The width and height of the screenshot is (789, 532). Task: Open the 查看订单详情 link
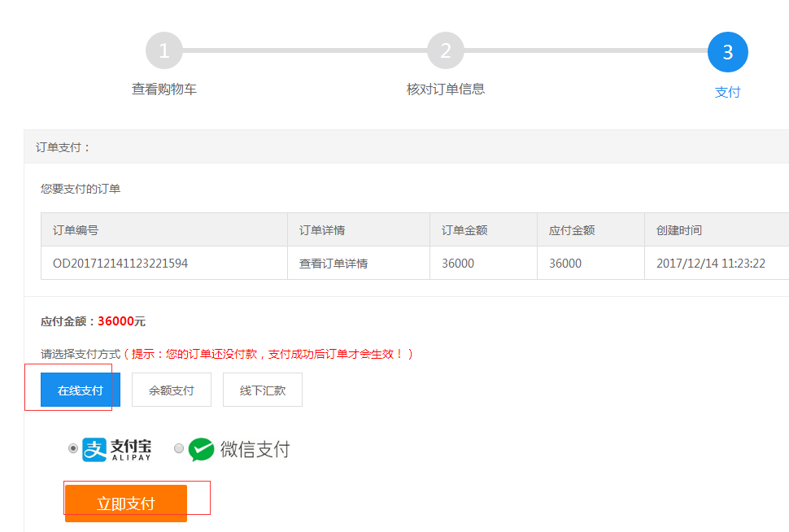click(333, 264)
